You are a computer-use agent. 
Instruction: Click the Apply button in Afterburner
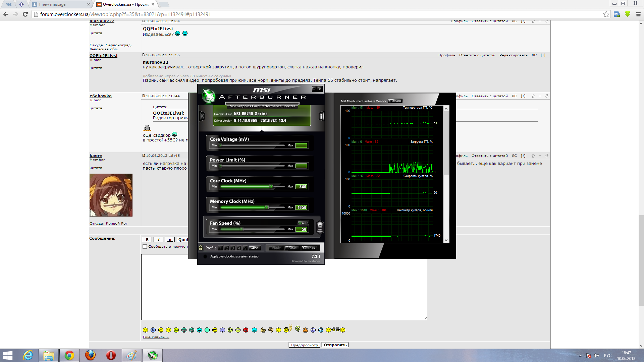(x=276, y=248)
